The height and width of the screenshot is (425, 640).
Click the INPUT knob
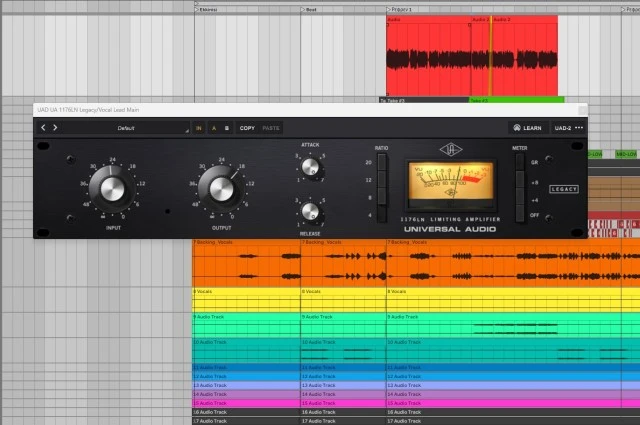click(x=112, y=189)
